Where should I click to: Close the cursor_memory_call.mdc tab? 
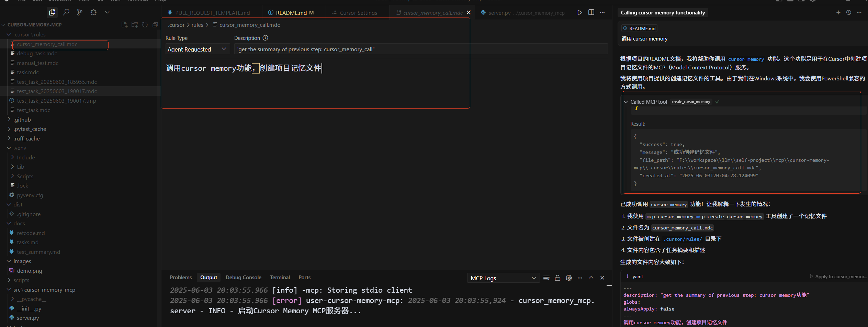(x=469, y=13)
